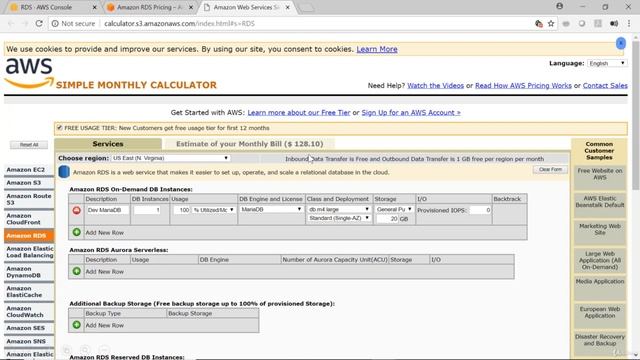Click the Reset All button
Image resolution: width=640 pixels, height=360 pixels.
29,144
